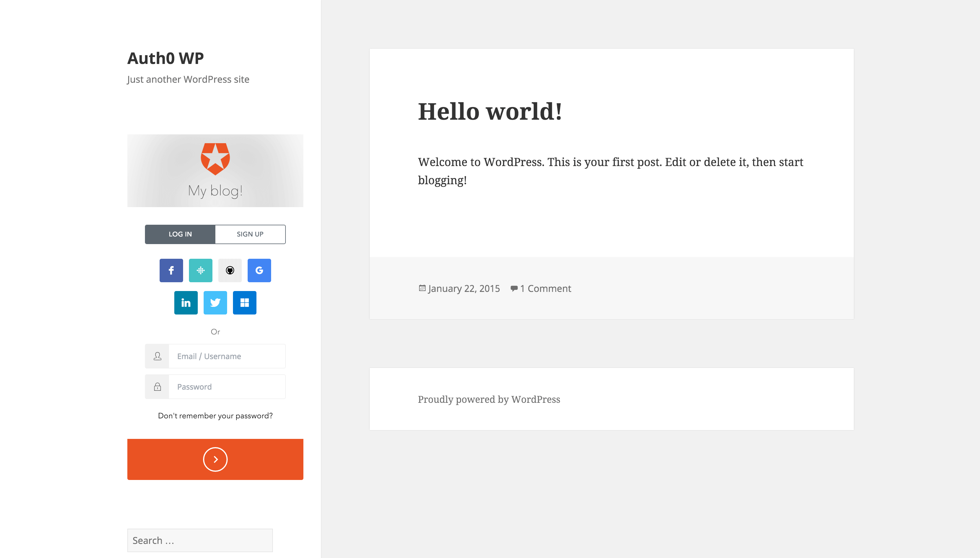Open Proudly powered by WordPress link
This screenshot has height=558, width=980.
489,399
